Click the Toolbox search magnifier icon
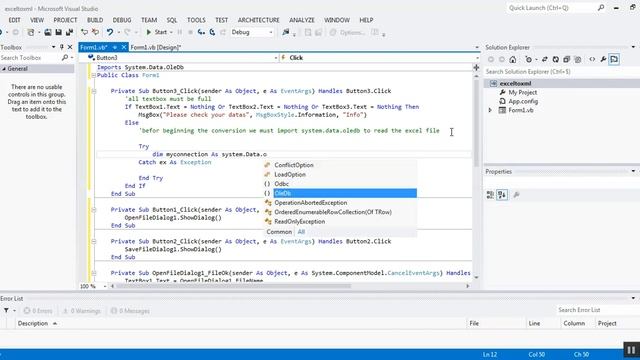This screenshot has height=360, width=640. (x=64, y=58)
